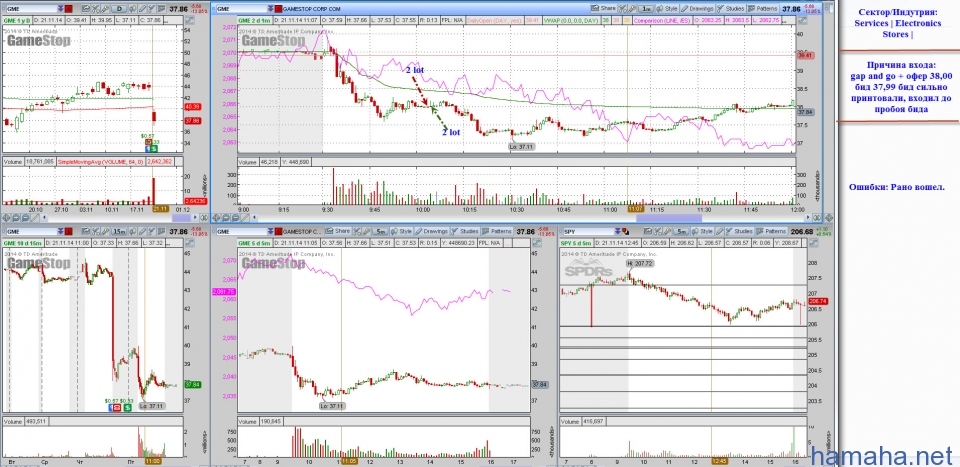Open Studies menu in GME 5m chart
Screen dimensions: 960x467
click(465, 231)
